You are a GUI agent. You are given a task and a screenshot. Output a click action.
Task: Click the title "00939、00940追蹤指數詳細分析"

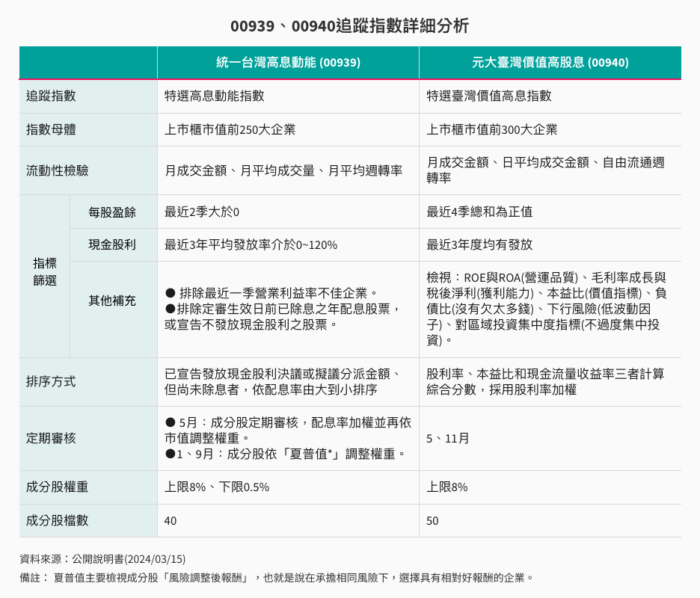tap(349, 26)
